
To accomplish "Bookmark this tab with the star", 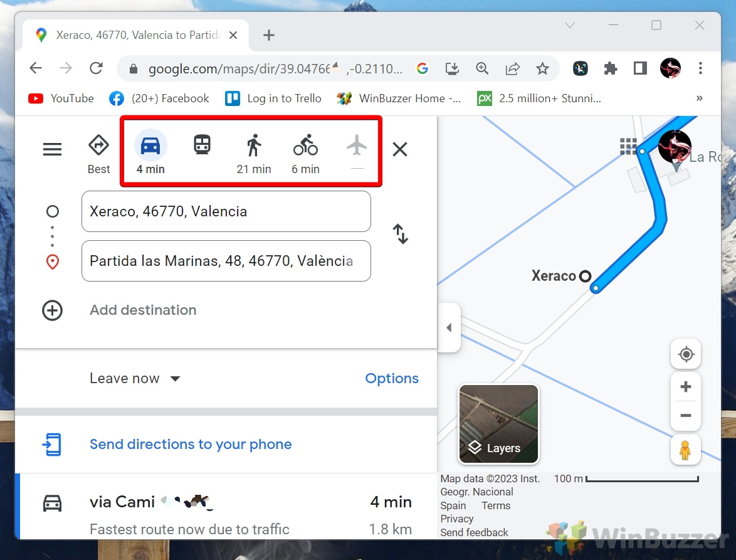I will click(543, 68).
